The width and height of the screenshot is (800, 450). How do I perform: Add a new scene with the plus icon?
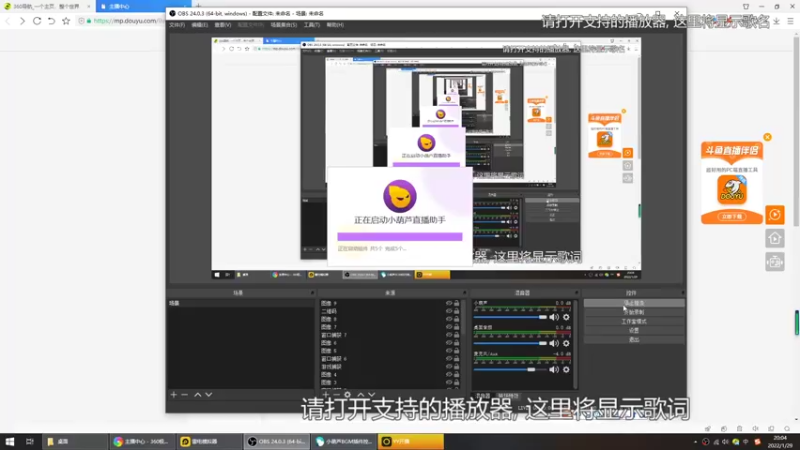pyautogui.click(x=174, y=395)
